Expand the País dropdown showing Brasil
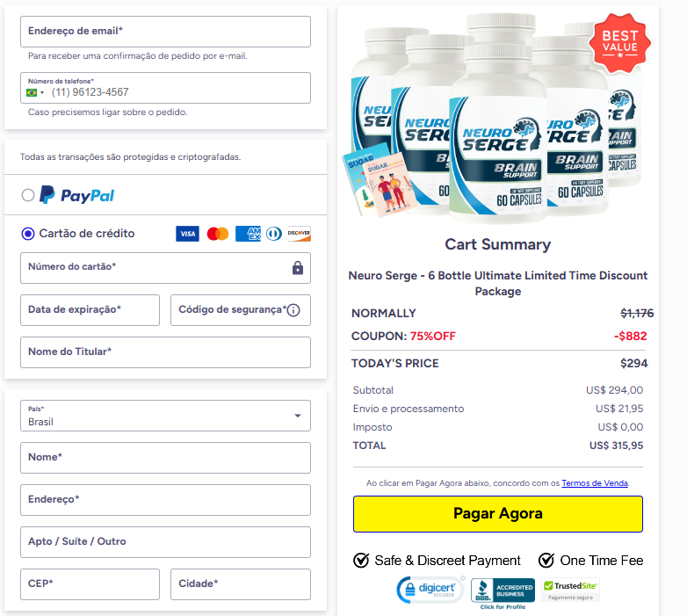Screen dimensions: 687x616 166,416
